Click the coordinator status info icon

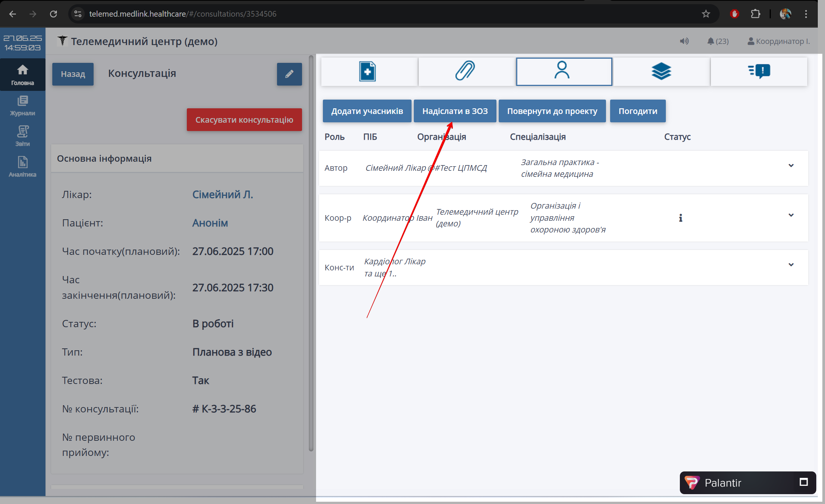point(681,218)
